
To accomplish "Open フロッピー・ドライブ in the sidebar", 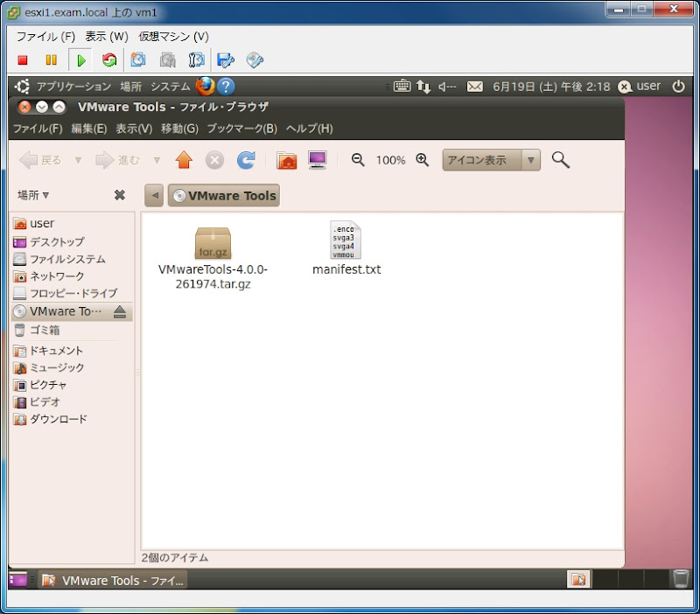I will click(65, 293).
